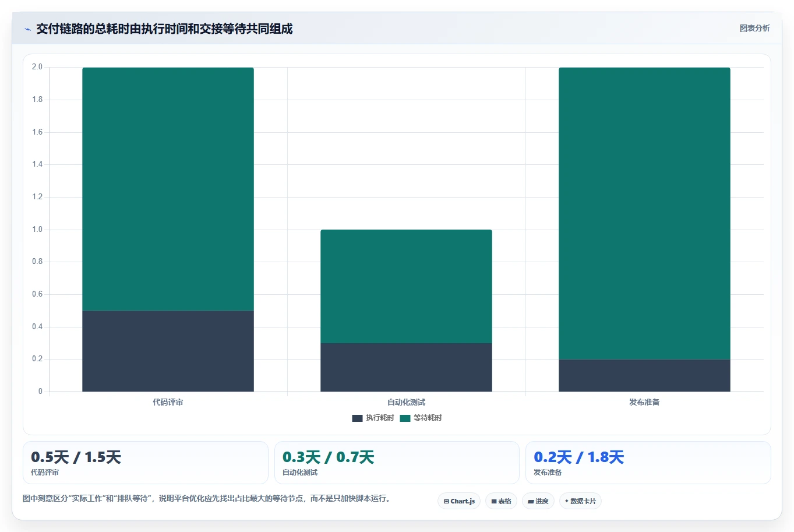The width and height of the screenshot is (794, 532).
Task: Click the 数据卡片 tag chip
Action: click(580, 501)
